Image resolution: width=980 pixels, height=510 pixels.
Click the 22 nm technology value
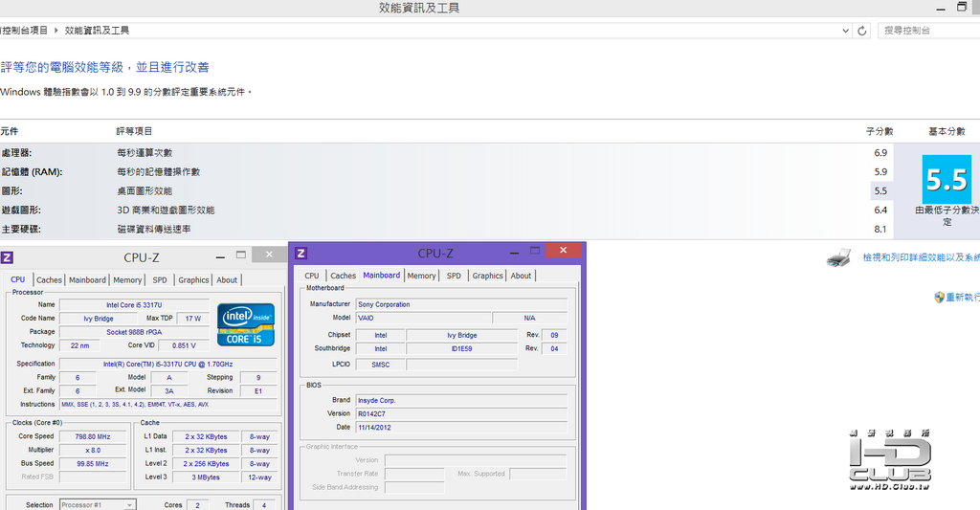(79, 345)
